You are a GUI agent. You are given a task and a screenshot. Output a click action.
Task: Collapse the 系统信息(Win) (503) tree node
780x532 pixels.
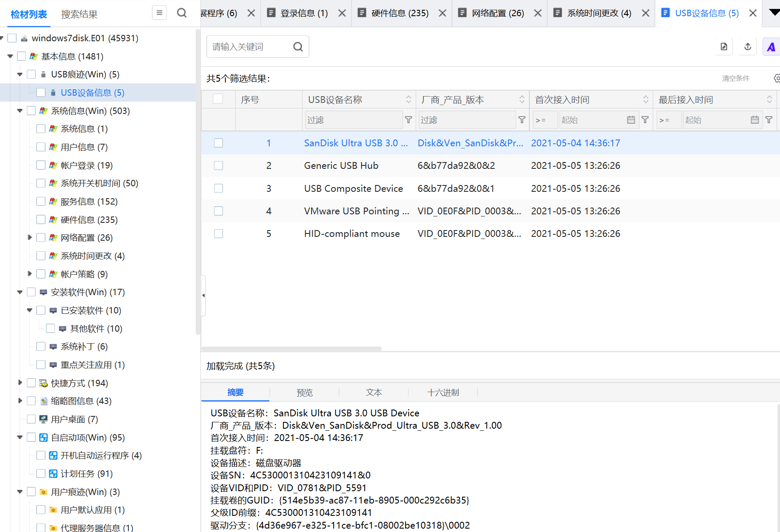20,111
